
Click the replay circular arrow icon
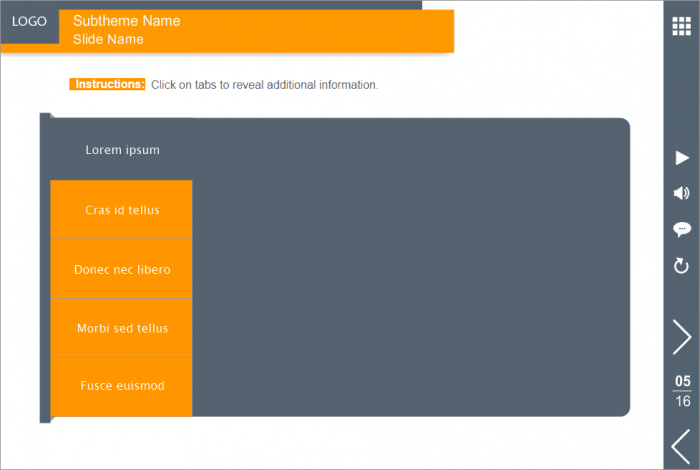pos(682,265)
